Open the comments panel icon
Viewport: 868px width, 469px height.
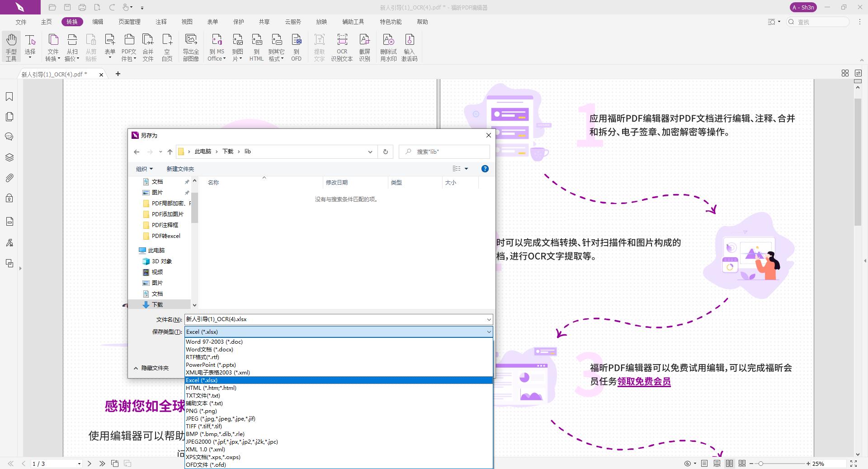(9, 136)
